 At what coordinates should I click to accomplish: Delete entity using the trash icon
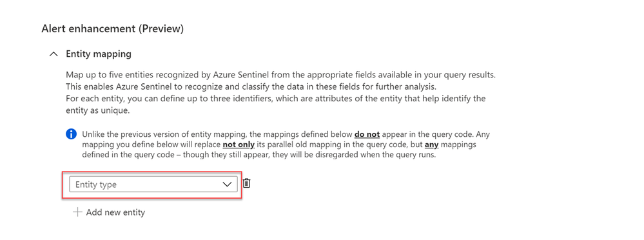pyautogui.click(x=246, y=183)
